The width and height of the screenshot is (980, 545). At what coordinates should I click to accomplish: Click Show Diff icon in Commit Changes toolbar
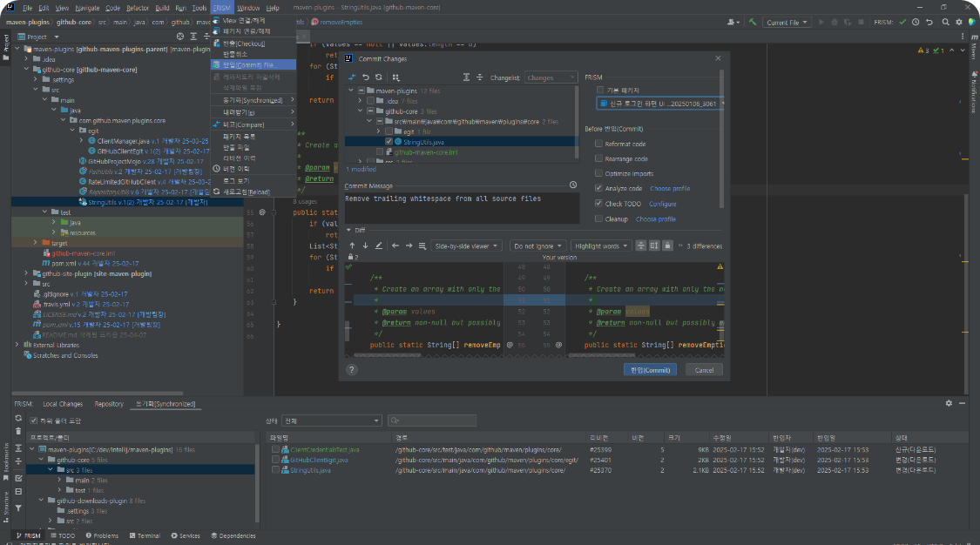click(x=352, y=77)
